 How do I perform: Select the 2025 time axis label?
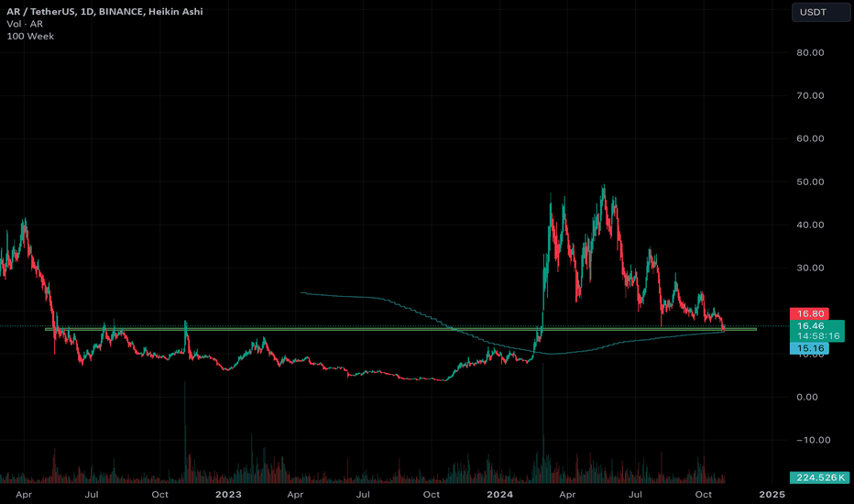point(772,495)
